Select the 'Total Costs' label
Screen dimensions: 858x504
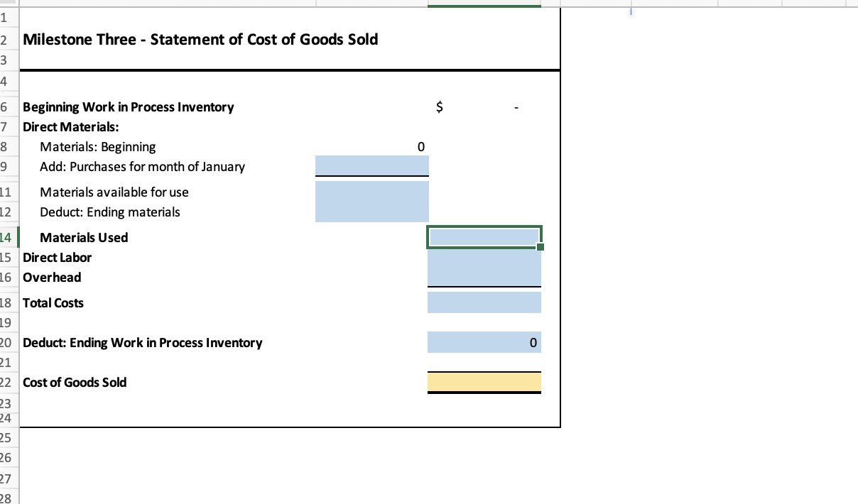click(x=53, y=303)
